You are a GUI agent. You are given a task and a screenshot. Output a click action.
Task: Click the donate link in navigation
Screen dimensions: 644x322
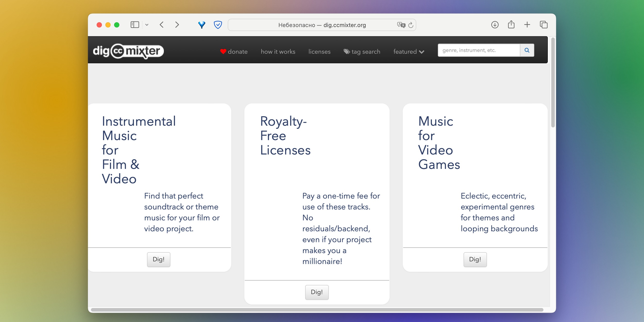tap(233, 51)
